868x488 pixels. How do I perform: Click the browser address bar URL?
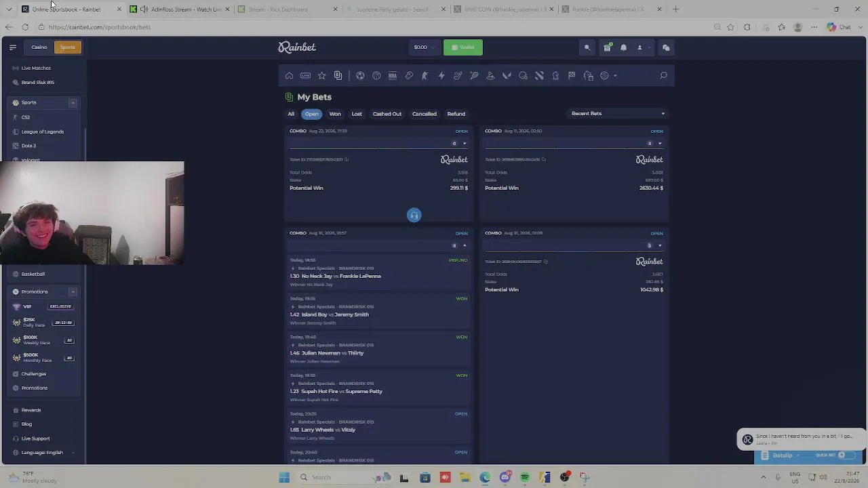pos(100,27)
